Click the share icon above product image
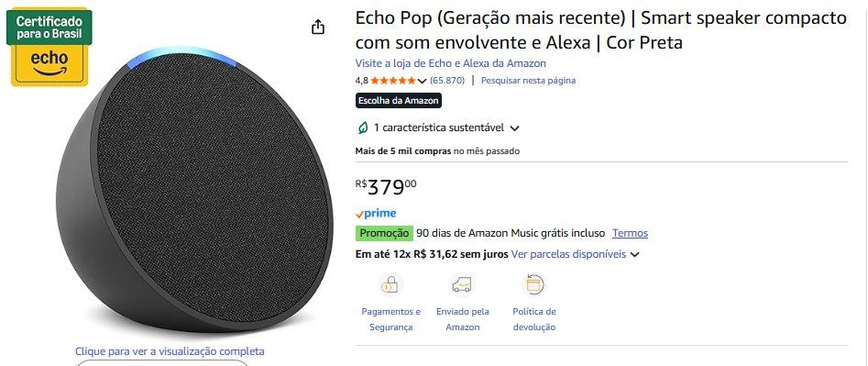The height and width of the screenshot is (366, 868). (x=318, y=28)
